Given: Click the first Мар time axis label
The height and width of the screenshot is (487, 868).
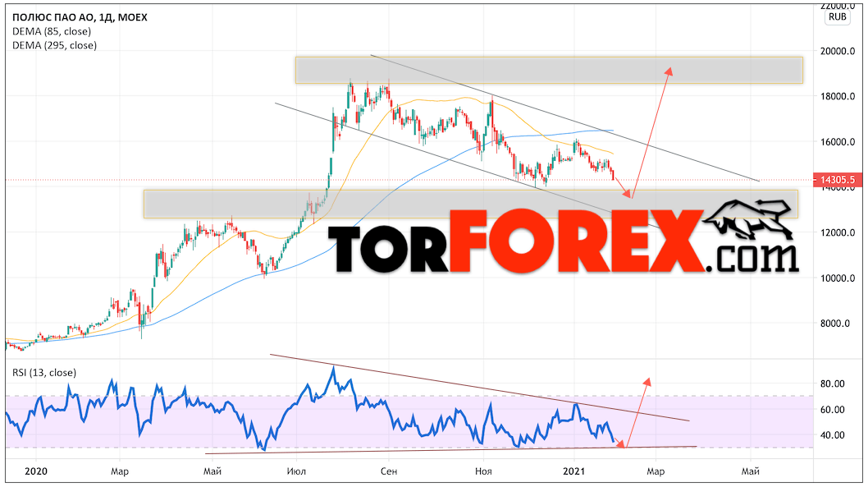Looking at the screenshot, I should [120, 471].
